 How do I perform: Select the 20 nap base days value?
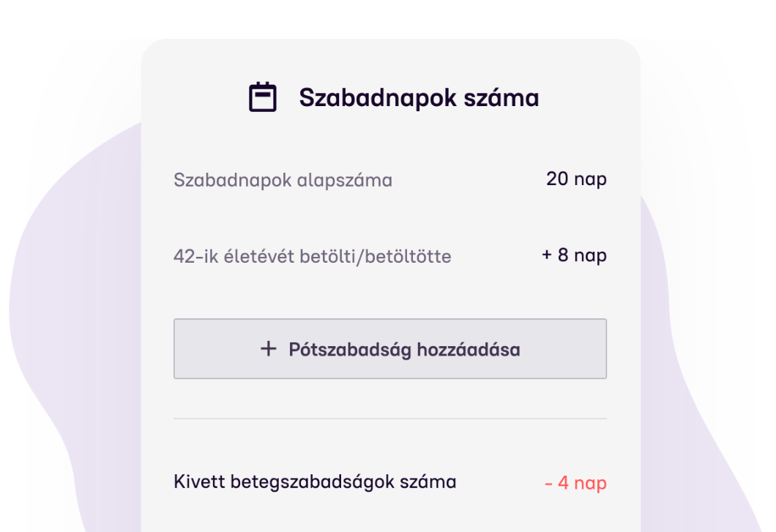pos(576,179)
